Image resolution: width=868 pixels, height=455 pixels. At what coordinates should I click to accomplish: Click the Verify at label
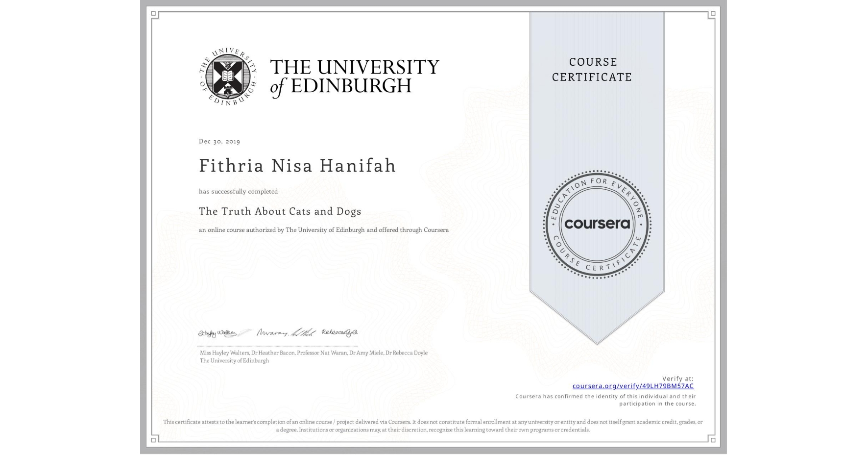(678, 378)
